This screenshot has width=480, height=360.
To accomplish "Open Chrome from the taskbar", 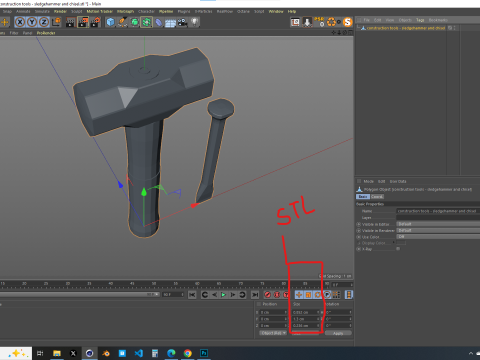I will pyautogui.click(x=188, y=353).
